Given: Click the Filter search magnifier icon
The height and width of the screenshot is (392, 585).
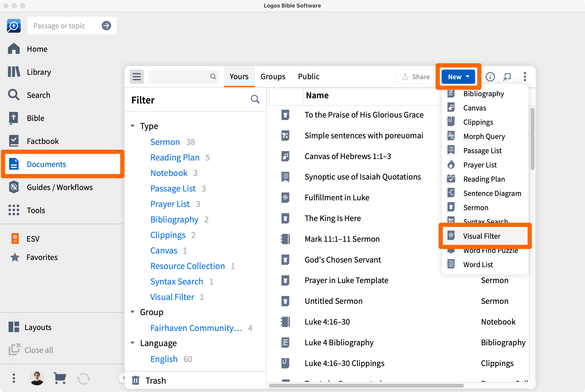Looking at the screenshot, I should [255, 99].
